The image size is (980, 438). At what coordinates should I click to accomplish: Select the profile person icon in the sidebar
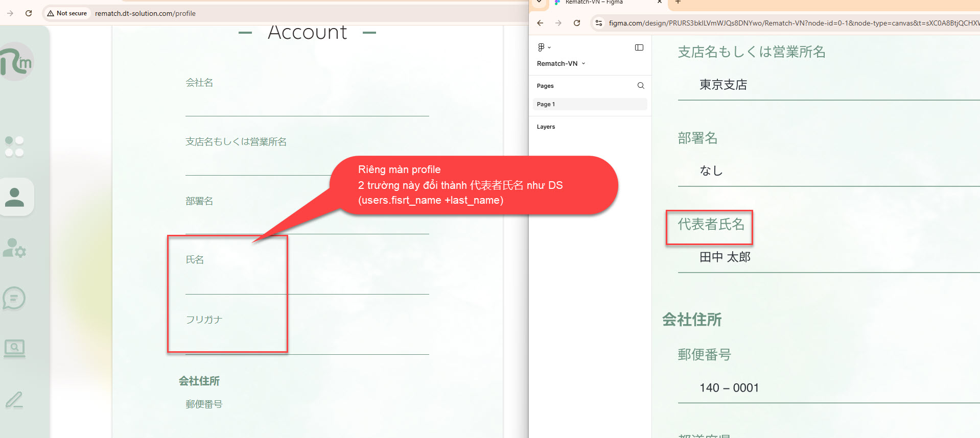(15, 197)
